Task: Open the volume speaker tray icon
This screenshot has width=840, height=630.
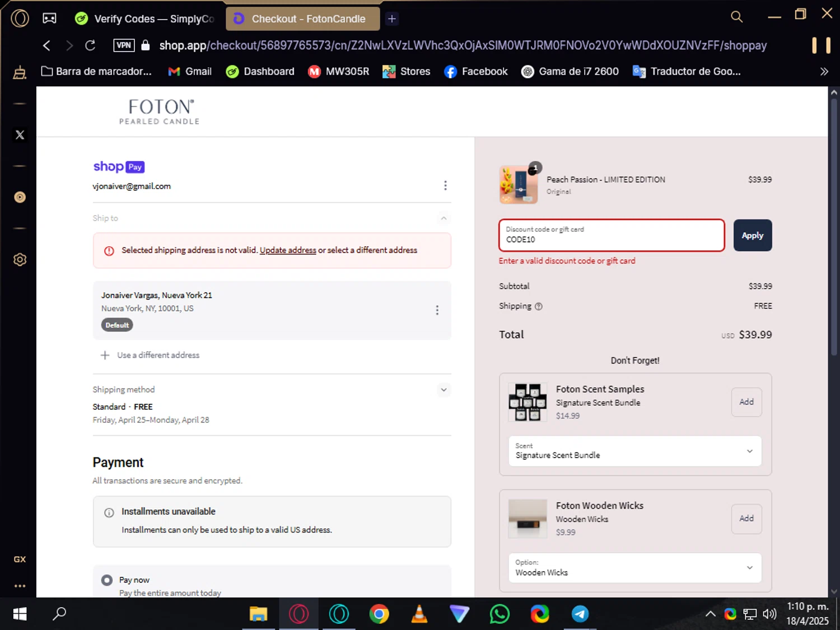Action: (x=770, y=614)
